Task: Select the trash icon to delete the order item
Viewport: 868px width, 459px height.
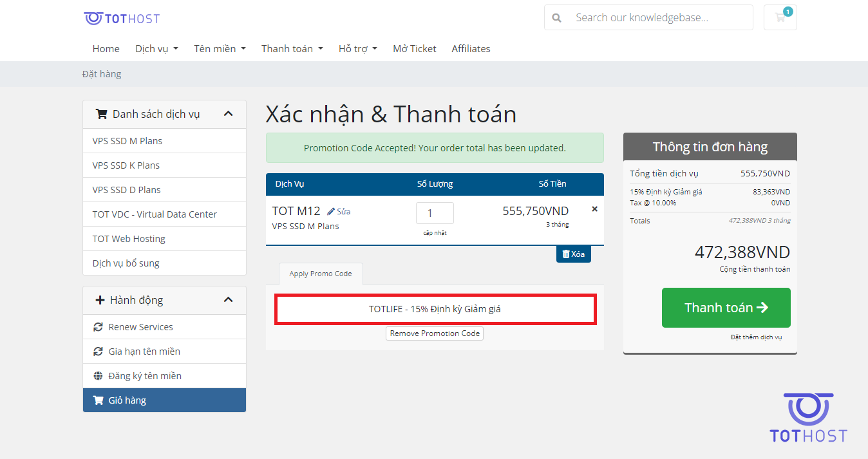Action: pos(565,254)
